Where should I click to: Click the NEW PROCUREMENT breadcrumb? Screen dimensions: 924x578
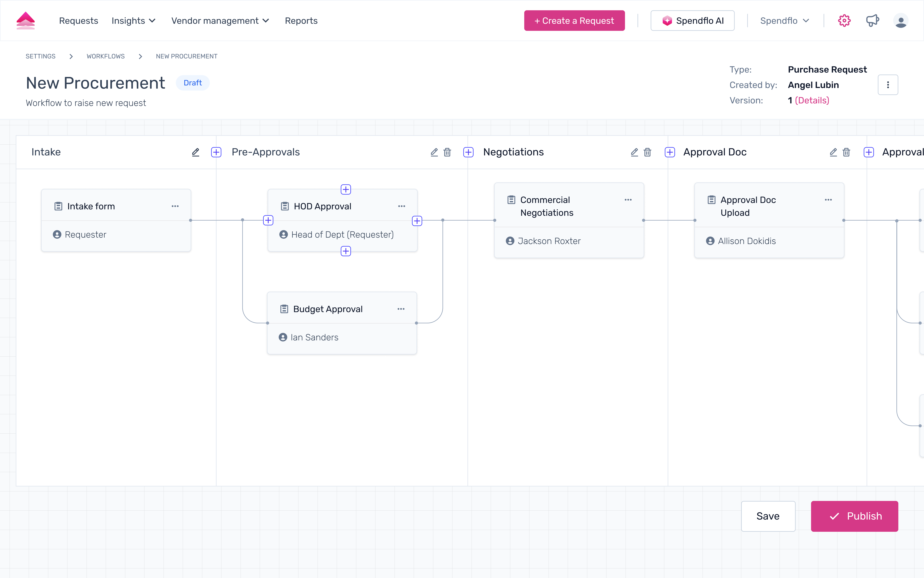pos(186,56)
